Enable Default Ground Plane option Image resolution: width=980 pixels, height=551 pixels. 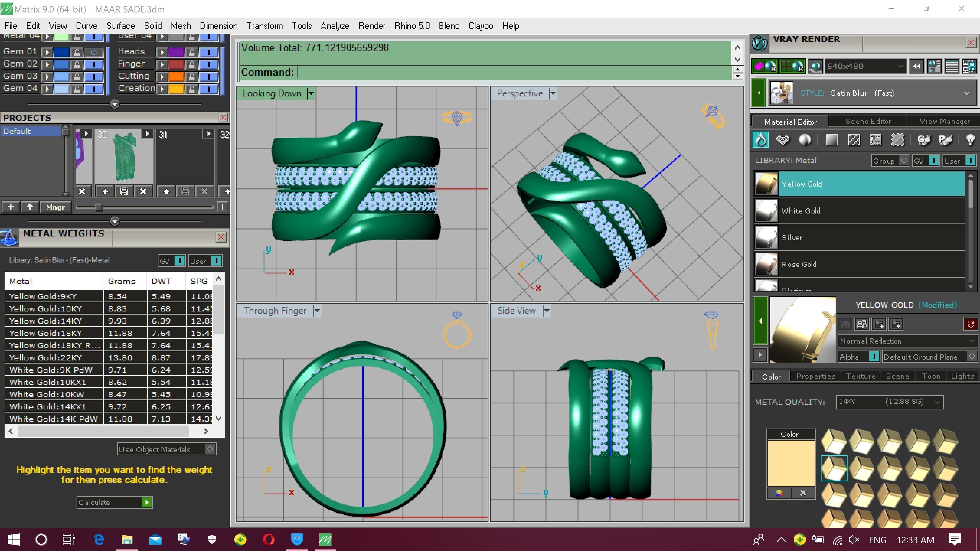tap(972, 357)
